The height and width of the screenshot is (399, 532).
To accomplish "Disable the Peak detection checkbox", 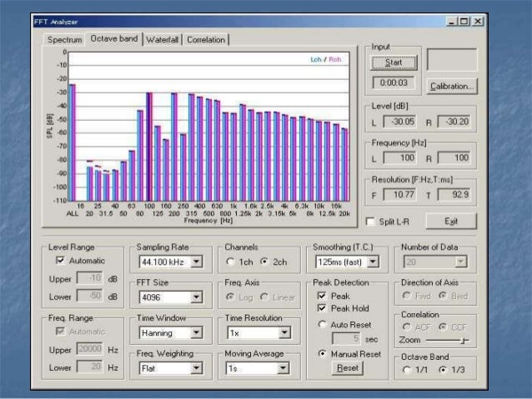I will point(322,296).
